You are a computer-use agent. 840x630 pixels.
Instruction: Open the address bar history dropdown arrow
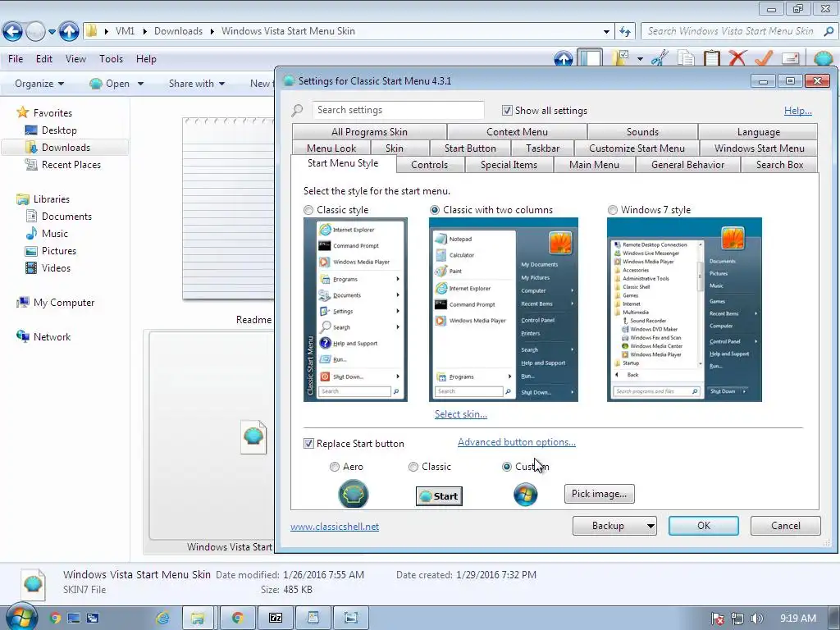click(x=606, y=32)
